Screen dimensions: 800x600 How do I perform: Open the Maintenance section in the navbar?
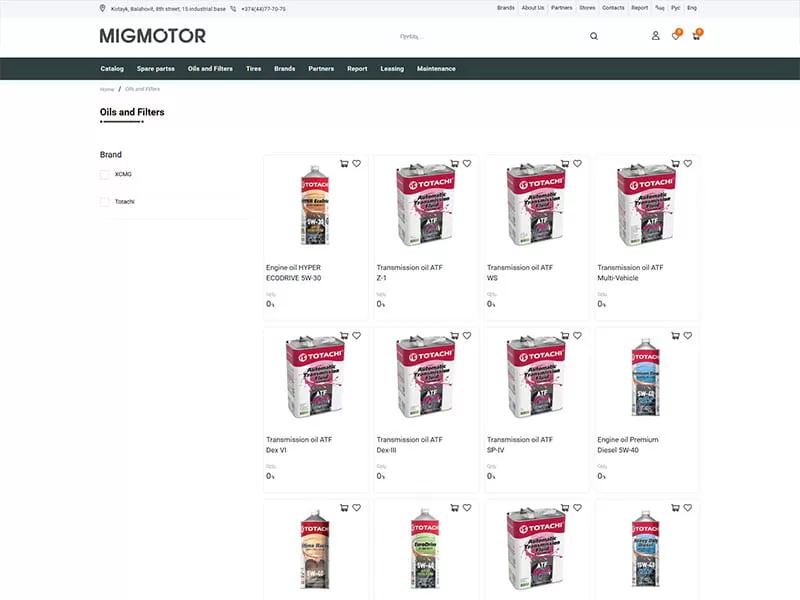(x=438, y=68)
